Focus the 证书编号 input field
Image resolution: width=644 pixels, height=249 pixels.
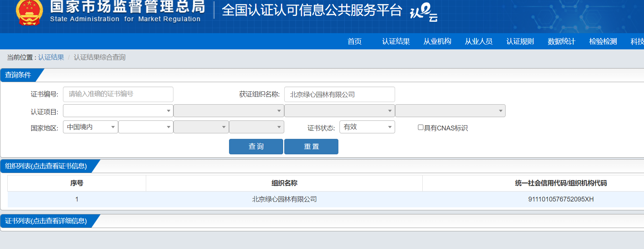[x=118, y=94]
